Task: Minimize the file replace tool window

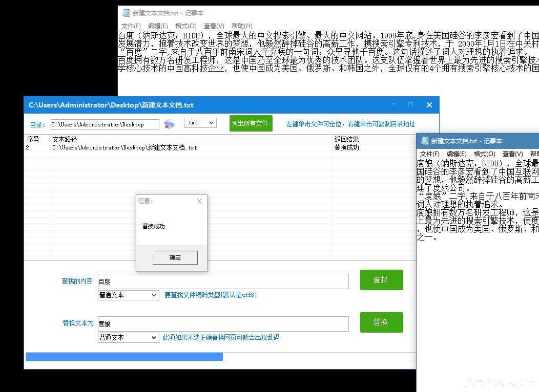Action: 393,105
